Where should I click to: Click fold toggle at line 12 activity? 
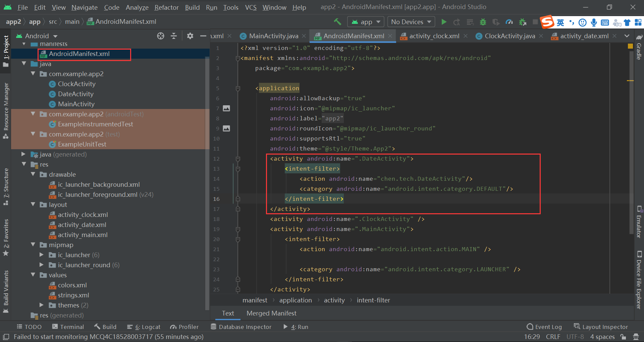point(238,159)
